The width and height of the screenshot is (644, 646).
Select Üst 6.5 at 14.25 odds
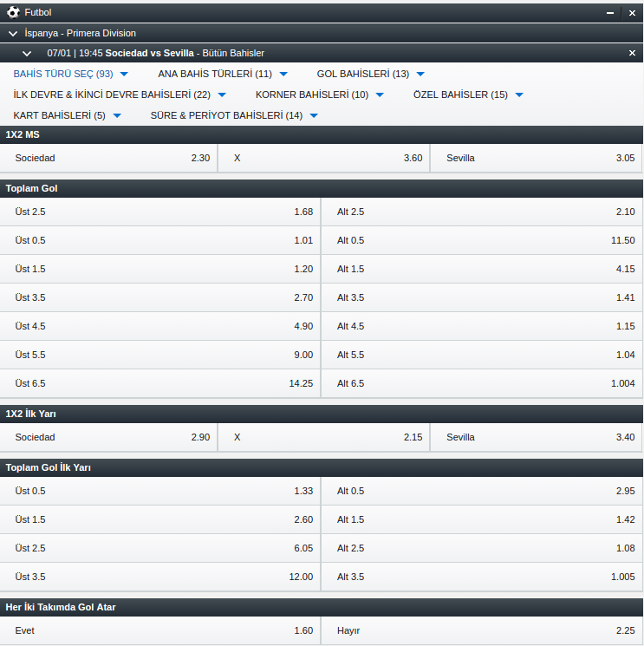(x=159, y=383)
